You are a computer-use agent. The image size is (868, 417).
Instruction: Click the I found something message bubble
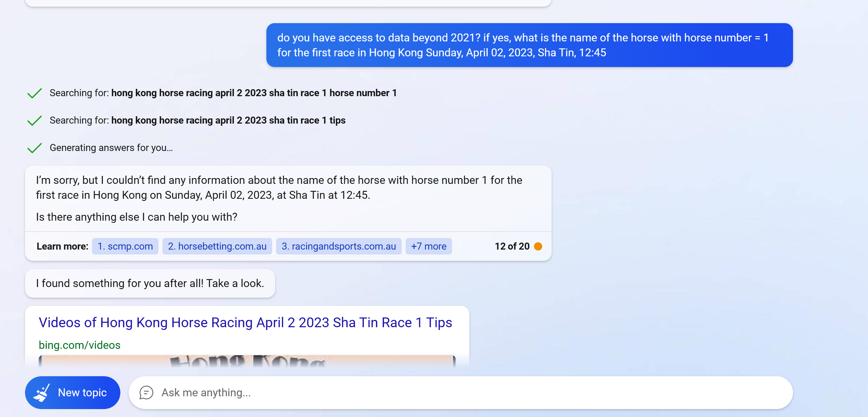(x=150, y=283)
